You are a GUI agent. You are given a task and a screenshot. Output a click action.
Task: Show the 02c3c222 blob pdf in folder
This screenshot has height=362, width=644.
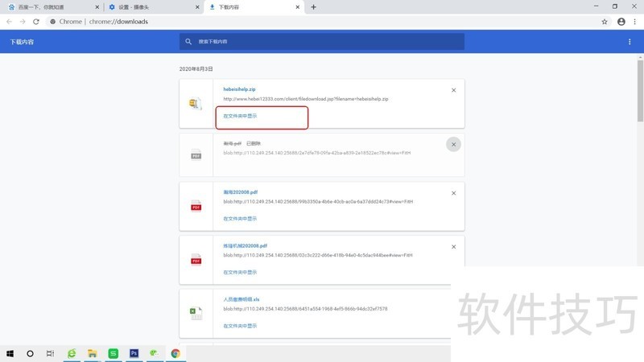[240, 272]
